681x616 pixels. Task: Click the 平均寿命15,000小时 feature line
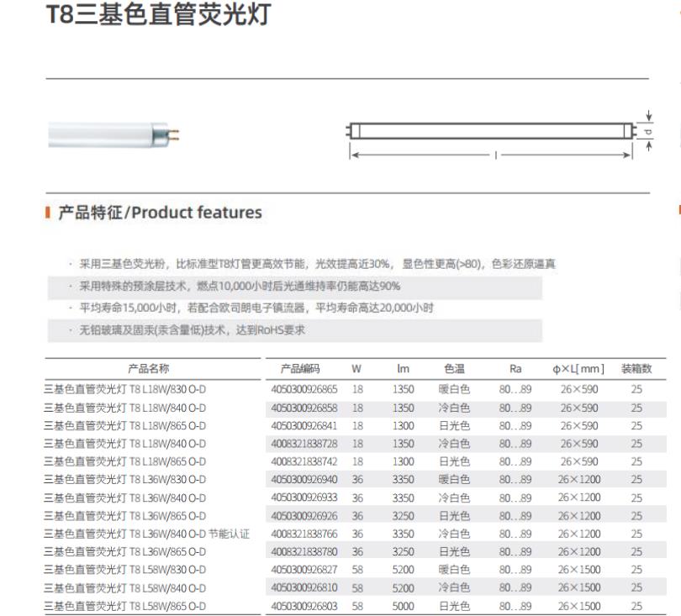(x=256, y=308)
